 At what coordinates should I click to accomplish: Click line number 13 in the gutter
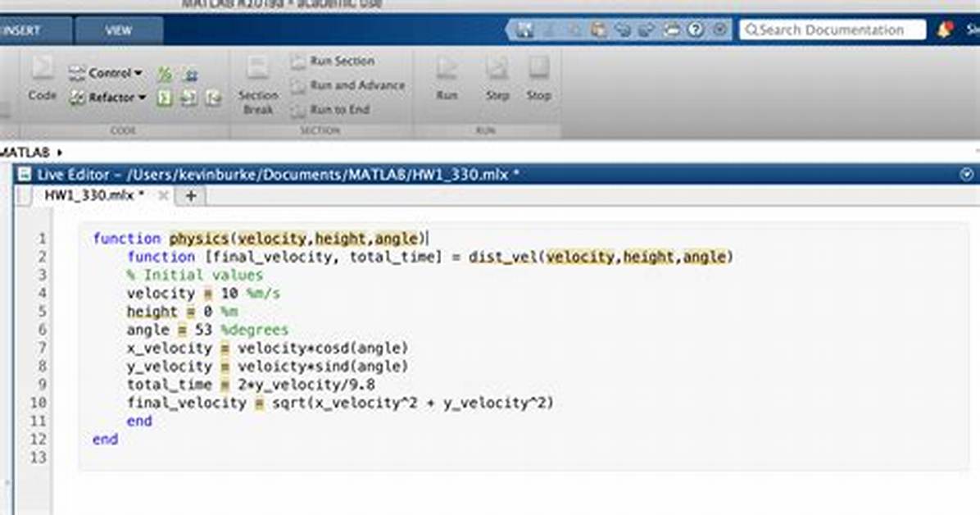[x=39, y=458]
